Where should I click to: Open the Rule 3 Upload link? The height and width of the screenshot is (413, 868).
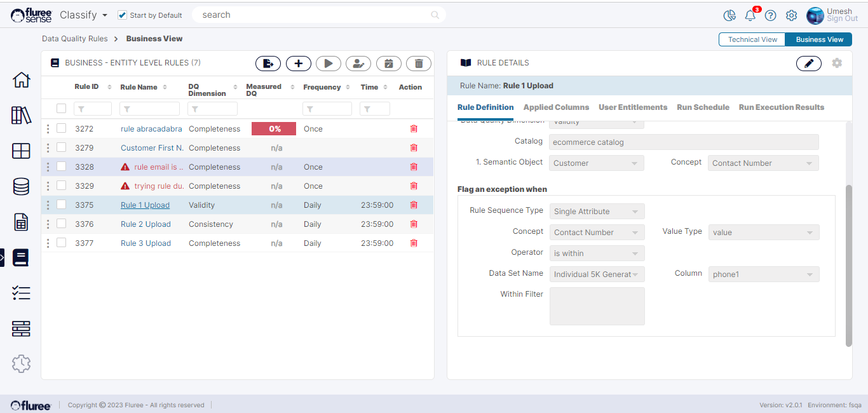point(146,243)
